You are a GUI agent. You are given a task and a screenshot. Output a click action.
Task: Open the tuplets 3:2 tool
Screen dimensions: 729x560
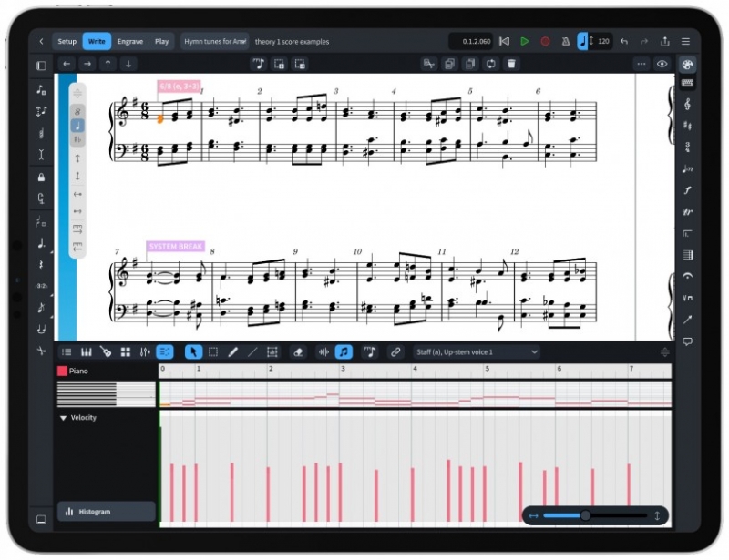tap(41, 286)
